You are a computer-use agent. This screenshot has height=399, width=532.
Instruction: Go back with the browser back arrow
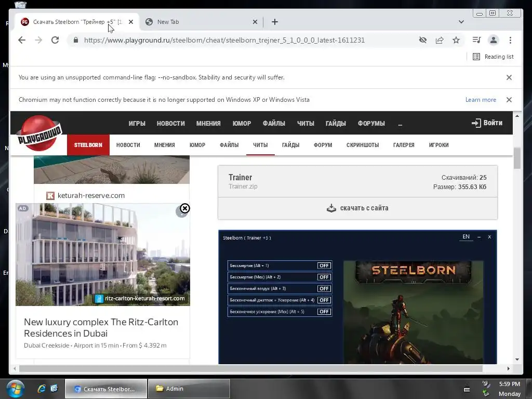pos(22,40)
